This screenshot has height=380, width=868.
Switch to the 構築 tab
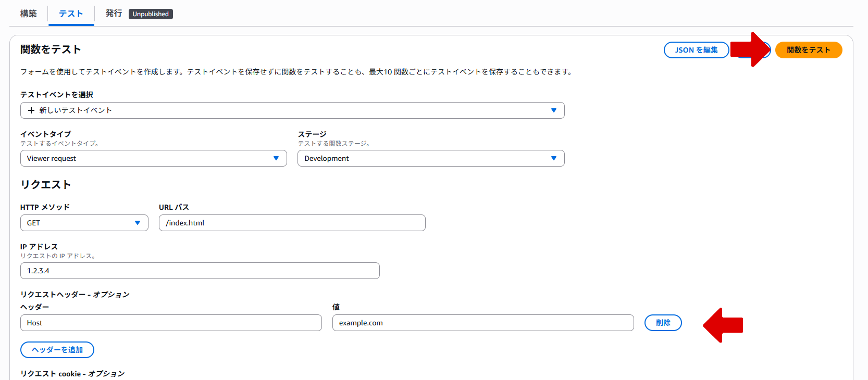click(x=29, y=14)
